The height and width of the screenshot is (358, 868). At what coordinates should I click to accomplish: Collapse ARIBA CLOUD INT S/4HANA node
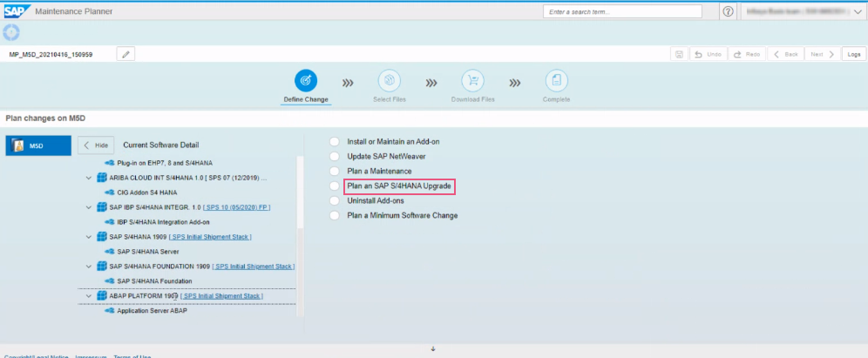click(x=89, y=178)
